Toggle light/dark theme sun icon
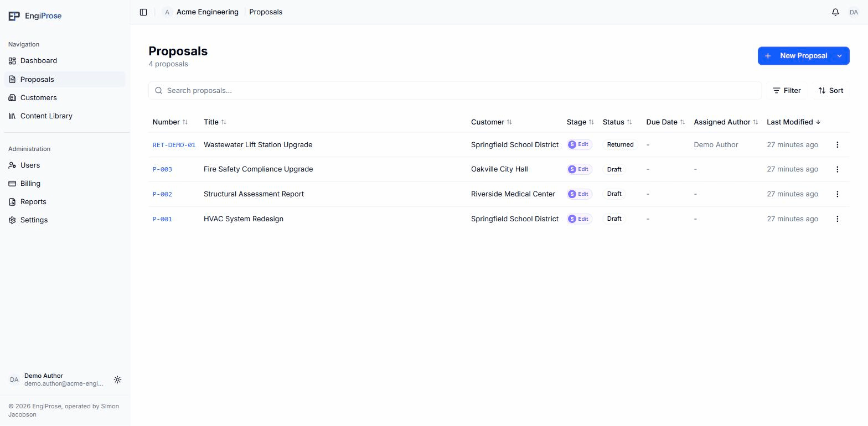 [x=117, y=380]
